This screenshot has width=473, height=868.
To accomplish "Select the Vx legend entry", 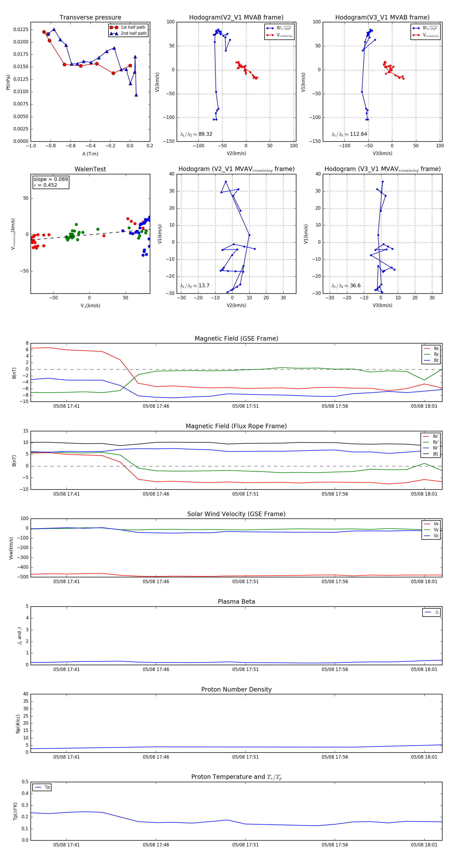I will click(431, 524).
